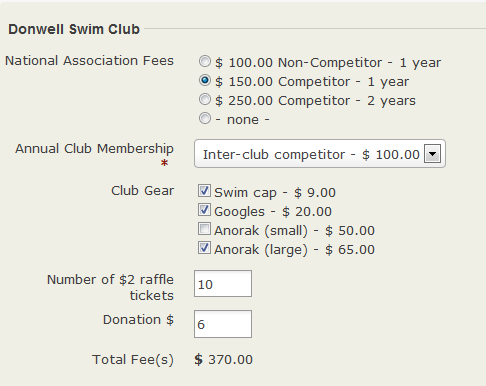Click the Googles - $20.00 label text
Screen dimensions: 486x386
click(x=273, y=212)
